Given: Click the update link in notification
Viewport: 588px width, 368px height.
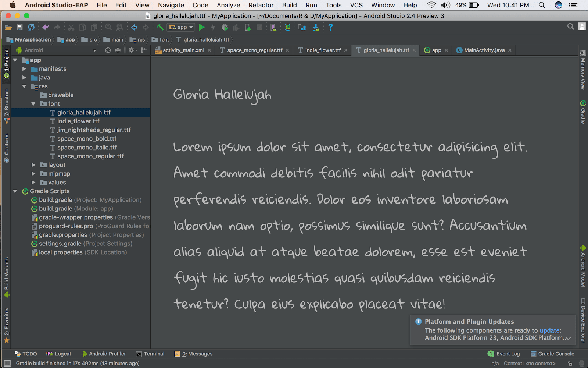Looking at the screenshot, I should click(x=549, y=330).
